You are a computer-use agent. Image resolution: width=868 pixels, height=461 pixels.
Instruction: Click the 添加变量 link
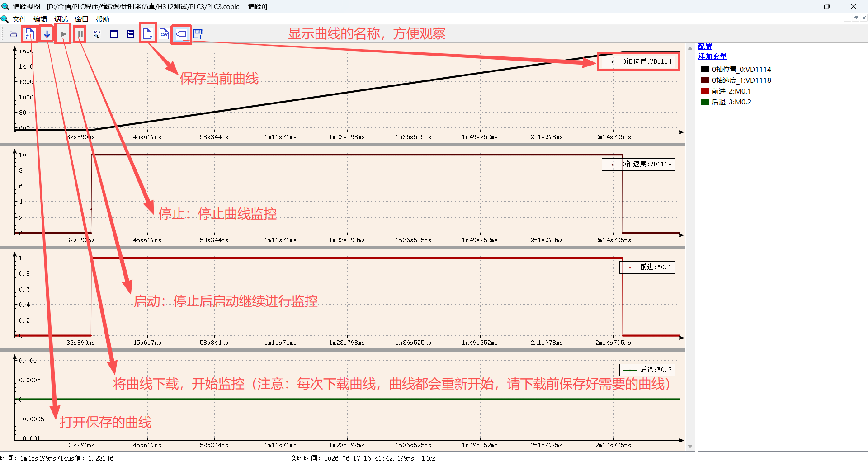pyautogui.click(x=712, y=56)
